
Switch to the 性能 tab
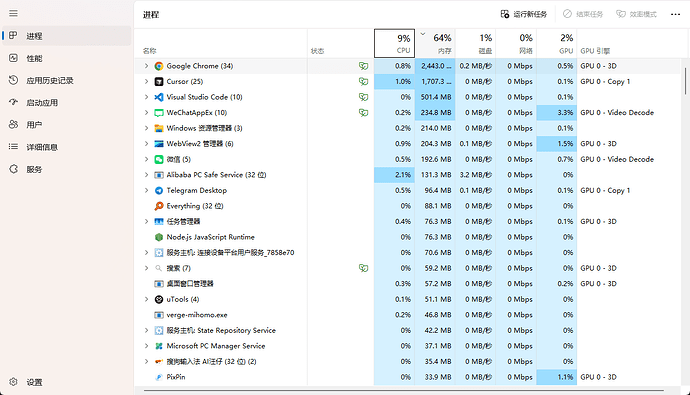(x=67, y=58)
